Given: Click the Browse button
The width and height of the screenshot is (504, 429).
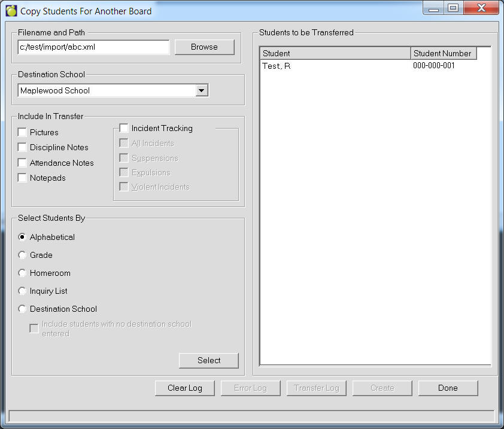Looking at the screenshot, I should click(204, 47).
